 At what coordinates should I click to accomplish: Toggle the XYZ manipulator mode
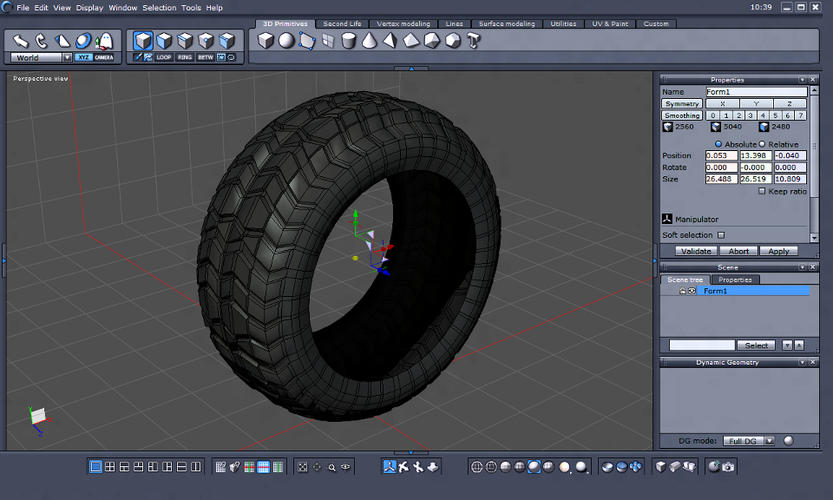point(83,57)
